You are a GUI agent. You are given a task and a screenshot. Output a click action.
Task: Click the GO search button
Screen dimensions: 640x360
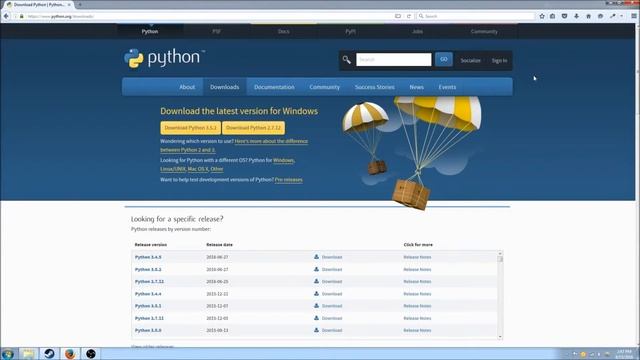(444, 60)
